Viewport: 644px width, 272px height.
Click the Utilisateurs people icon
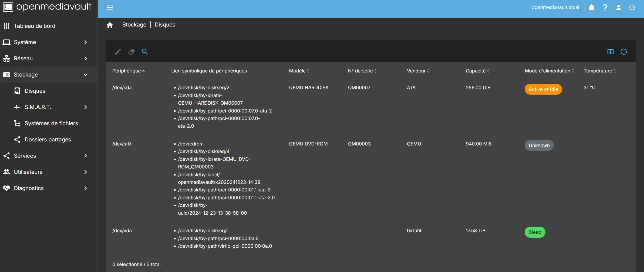[6, 172]
